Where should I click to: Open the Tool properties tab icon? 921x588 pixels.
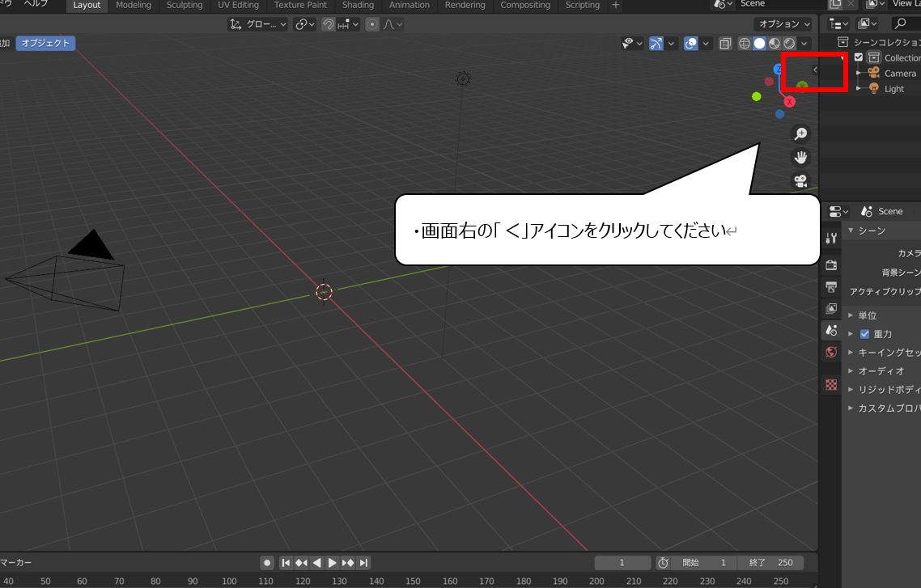831,238
